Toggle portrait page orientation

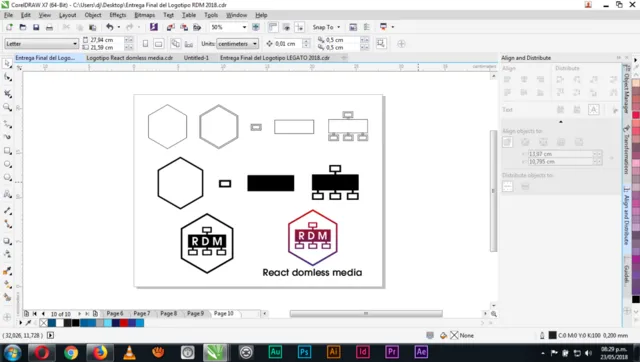coord(145,44)
